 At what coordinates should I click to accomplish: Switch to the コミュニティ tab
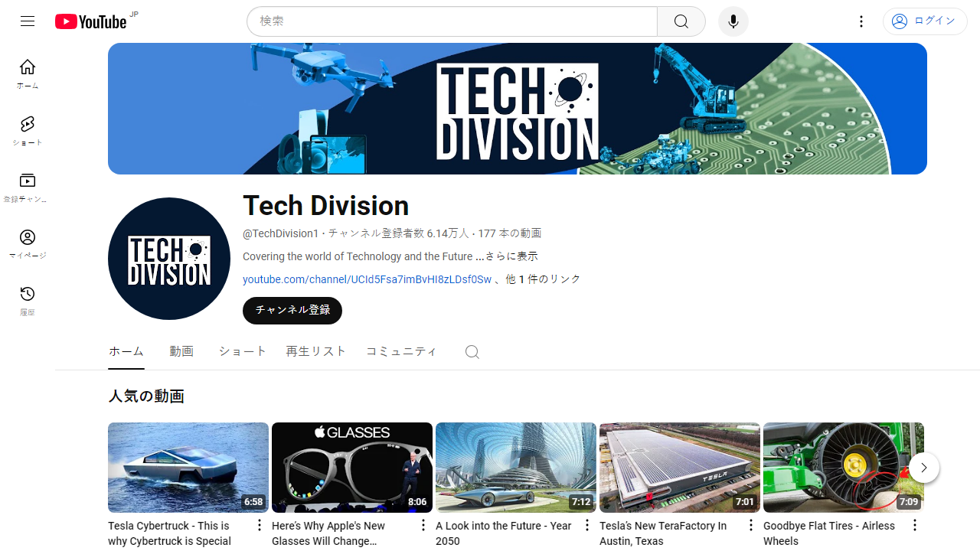click(402, 351)
